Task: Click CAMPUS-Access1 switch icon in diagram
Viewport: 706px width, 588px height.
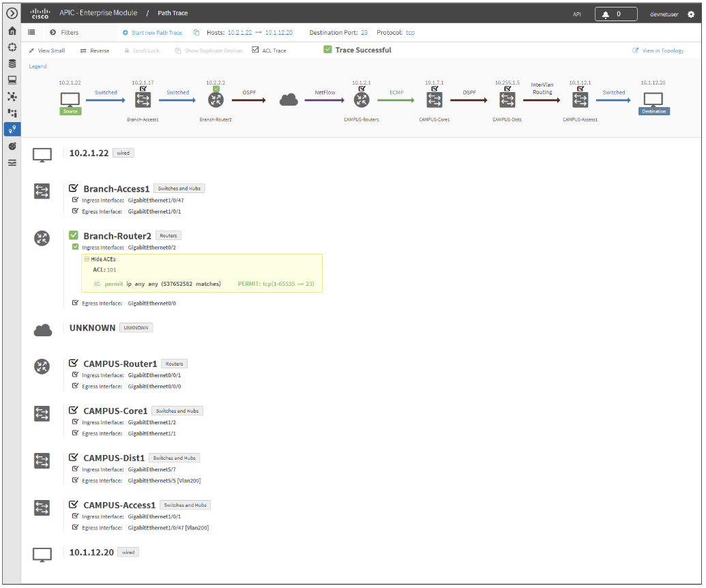Action: [580, 100]
